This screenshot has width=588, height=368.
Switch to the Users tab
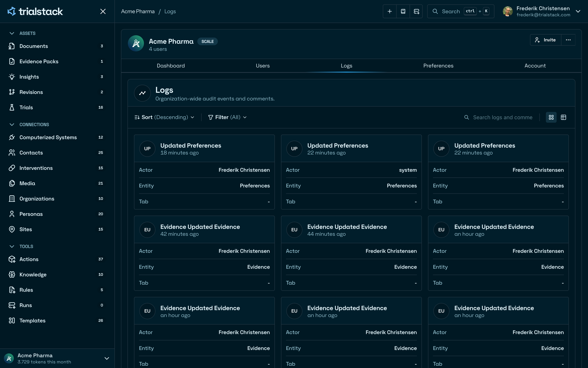pos(263,66)
